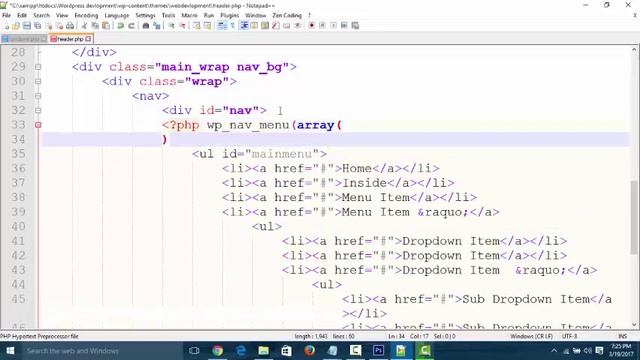Open the Plugins menu
This screenshot has height=360, width=640.
[x=229, y=15]
